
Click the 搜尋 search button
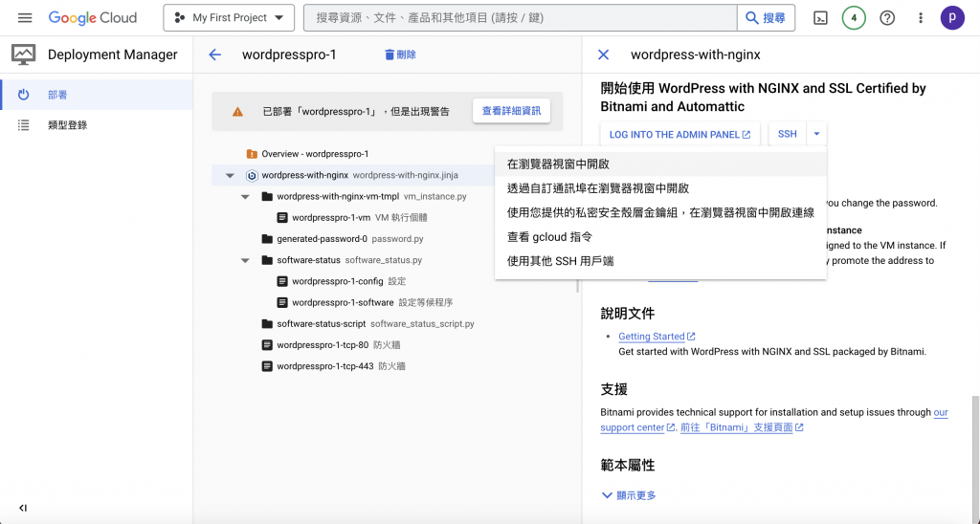(766, 17)
